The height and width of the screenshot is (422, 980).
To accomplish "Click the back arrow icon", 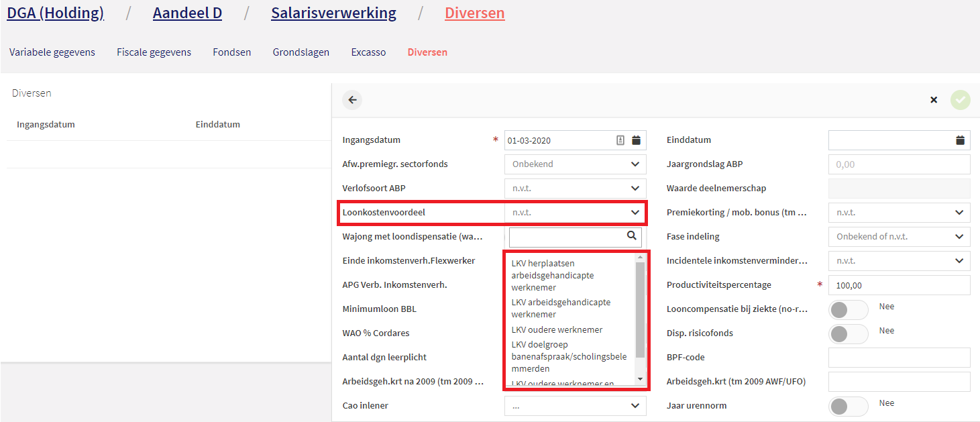I will [352, 100].
